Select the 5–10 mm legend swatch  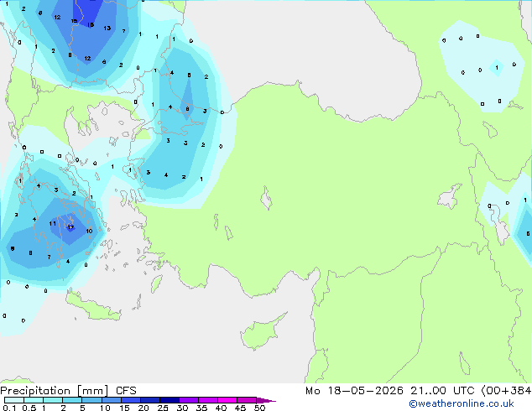91,400
